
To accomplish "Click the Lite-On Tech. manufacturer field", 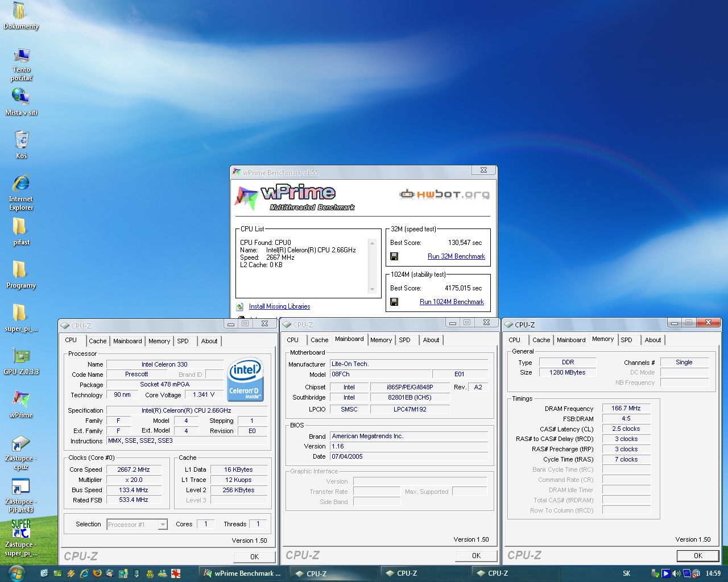I will (x=409, y=364).
